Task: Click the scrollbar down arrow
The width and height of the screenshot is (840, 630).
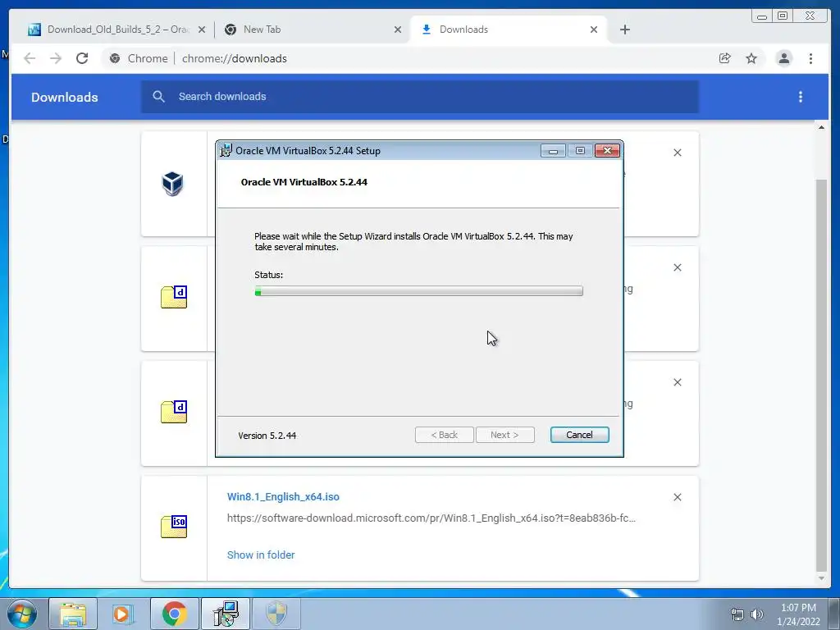Action: coord(821,578)
